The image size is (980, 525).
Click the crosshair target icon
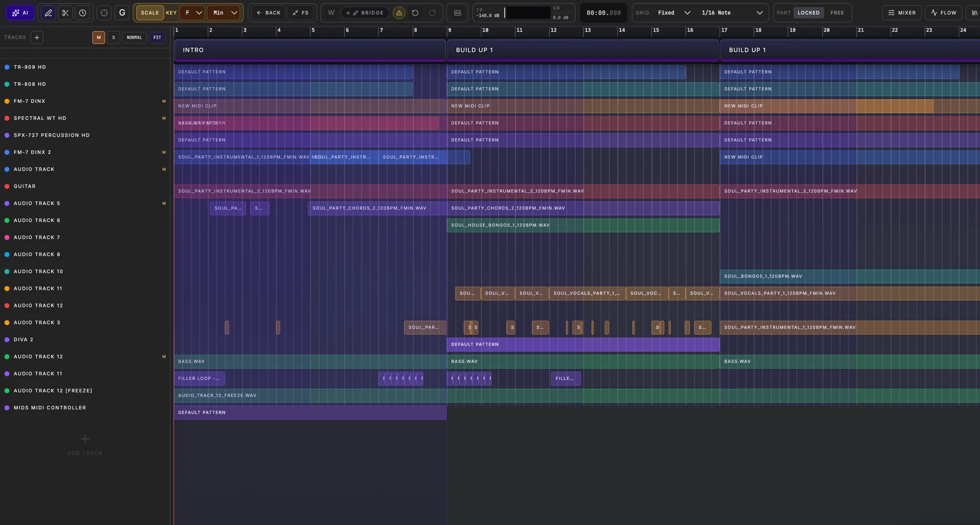coord(105,13)
